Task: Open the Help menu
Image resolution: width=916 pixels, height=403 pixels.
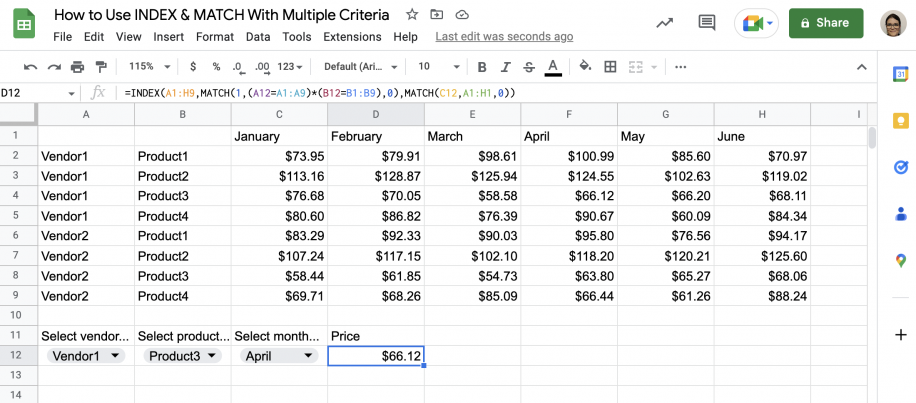Action: [x=405, y=37]
